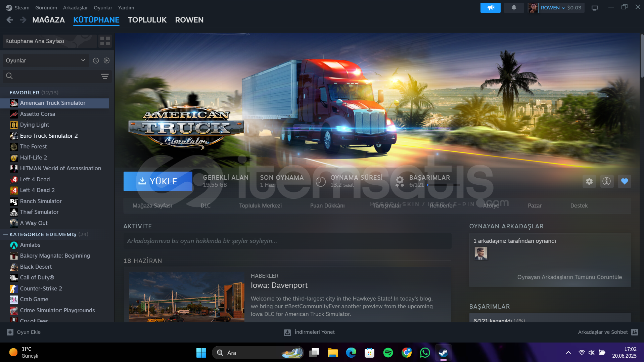Open the DLC link

pyautogui.click(x=205, y=206)
